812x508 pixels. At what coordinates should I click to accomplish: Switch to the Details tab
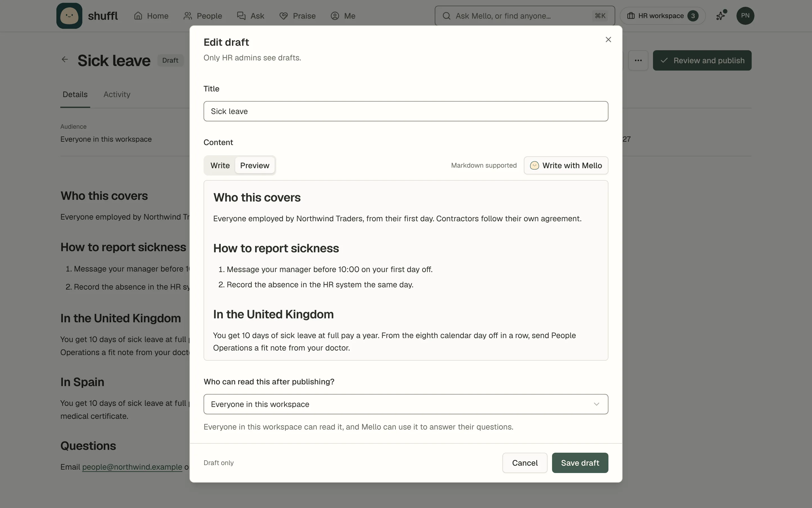75,95
